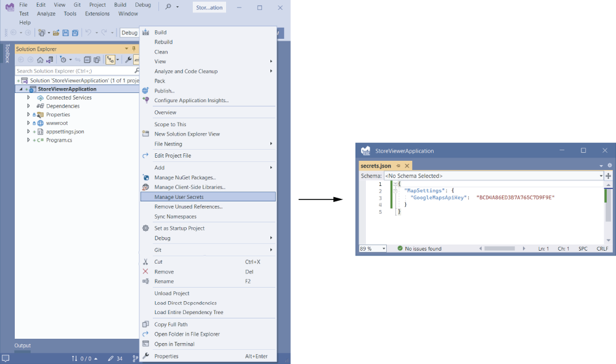Click the Pending Changes Filter clock icon

pyautogui.click(x=63, y=60)
